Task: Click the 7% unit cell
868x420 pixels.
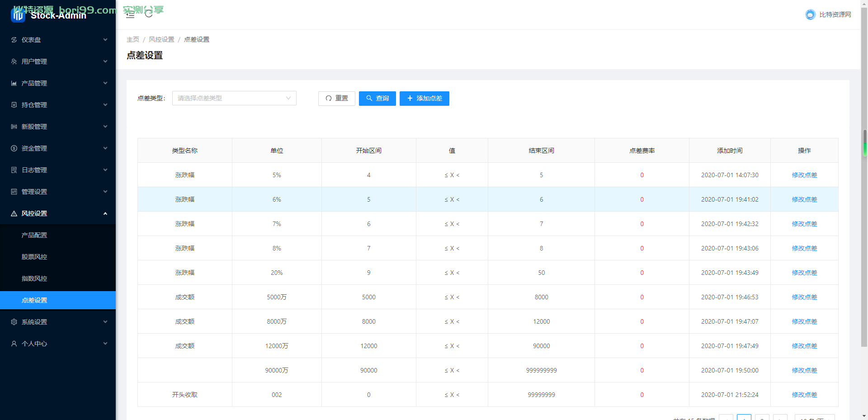Action: click(277, 224)
